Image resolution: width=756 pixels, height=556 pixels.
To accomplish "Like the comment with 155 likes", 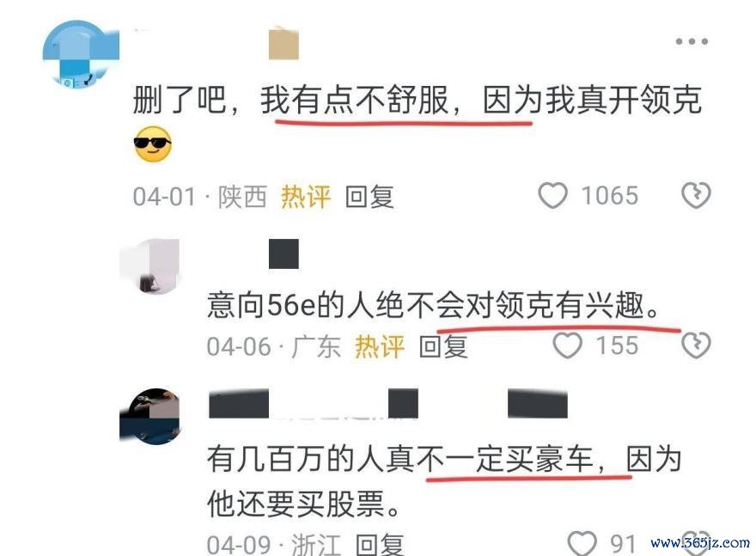I will tap(568, 345).
